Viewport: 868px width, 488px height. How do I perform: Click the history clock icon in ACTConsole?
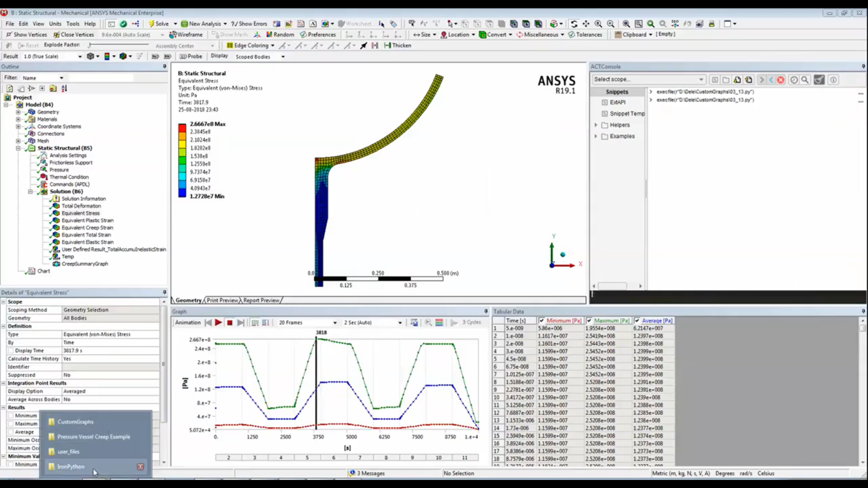(793, 80)
